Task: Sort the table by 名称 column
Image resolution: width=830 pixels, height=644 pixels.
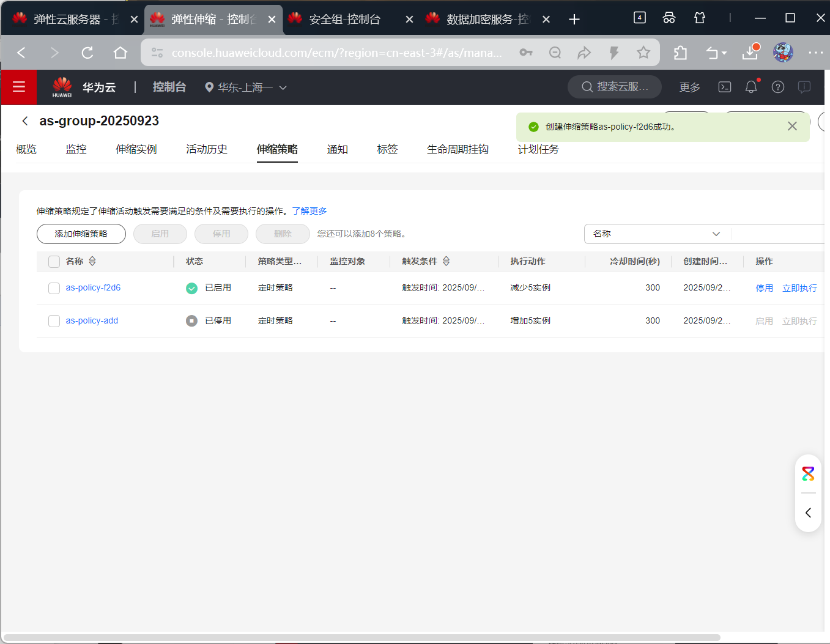Action: click(92, 261)
